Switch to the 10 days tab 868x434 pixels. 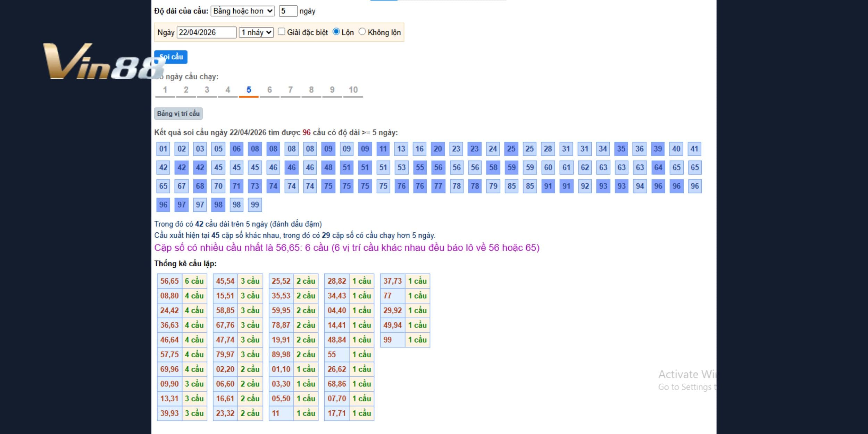[x=353, y=90]
